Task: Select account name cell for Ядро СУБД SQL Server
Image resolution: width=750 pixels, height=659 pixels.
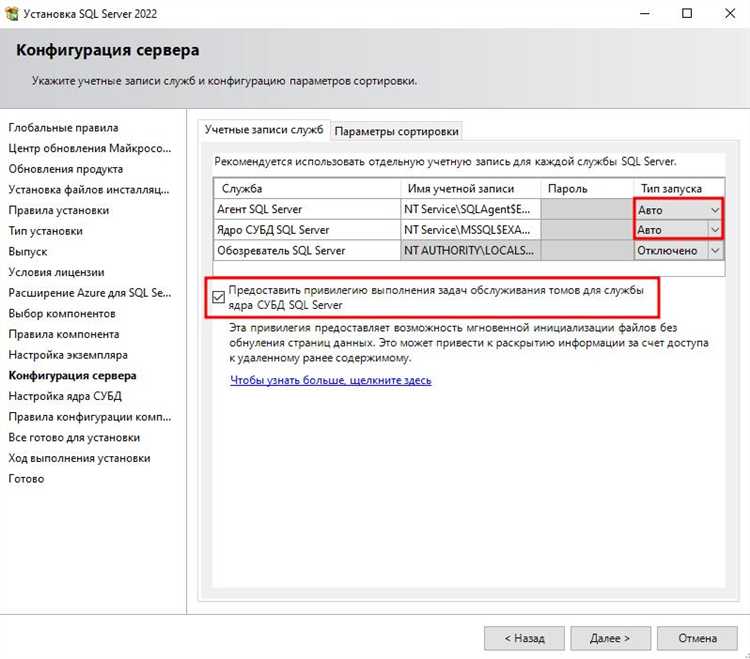Action: pyautogui.click(x=470, y=230)
